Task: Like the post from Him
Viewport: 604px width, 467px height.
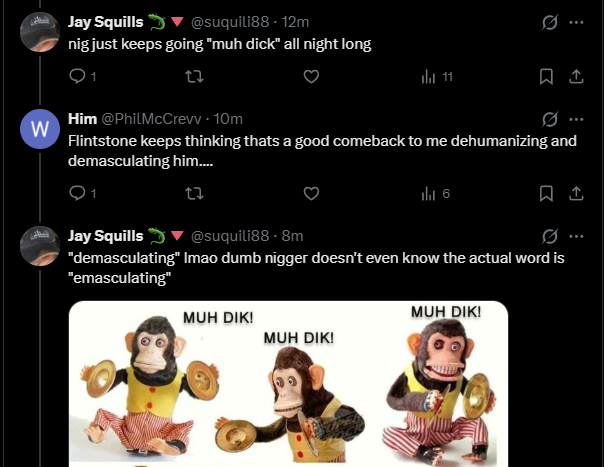Action: coord(311,193)
